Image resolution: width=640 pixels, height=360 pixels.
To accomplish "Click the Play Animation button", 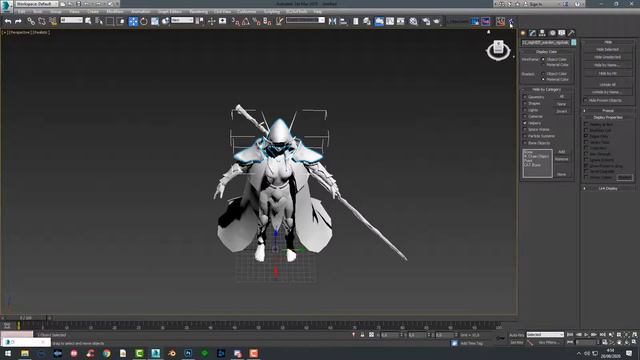I will 587,335.
